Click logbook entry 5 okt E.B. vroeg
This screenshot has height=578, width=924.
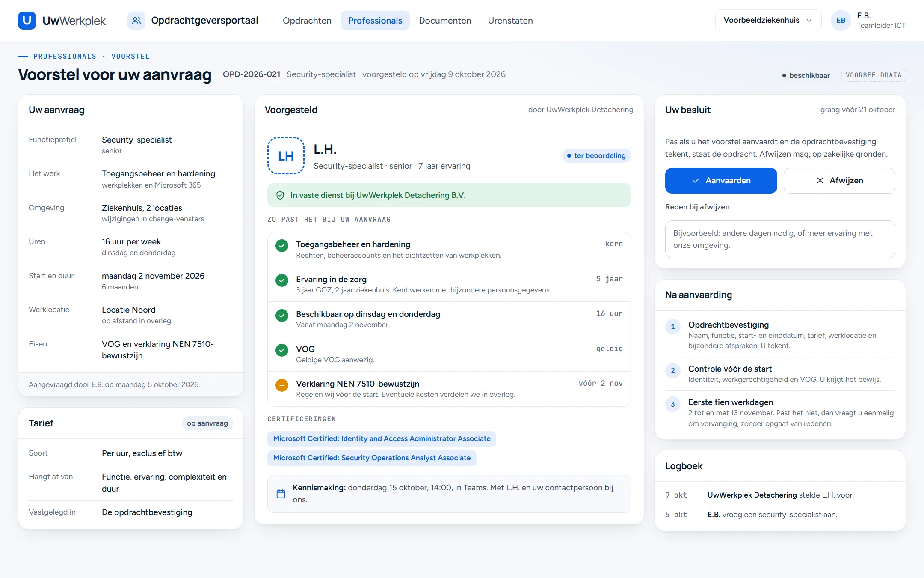[x=780, y=515]
